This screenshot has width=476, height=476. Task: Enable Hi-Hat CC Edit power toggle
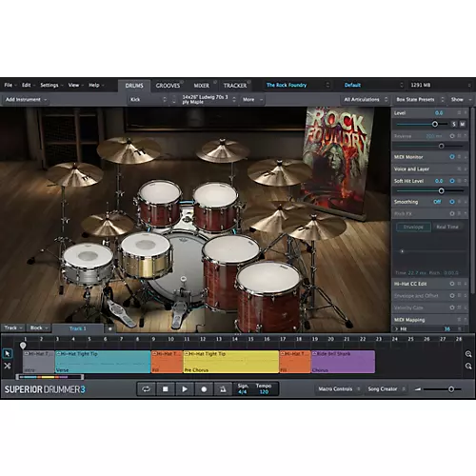452,284
